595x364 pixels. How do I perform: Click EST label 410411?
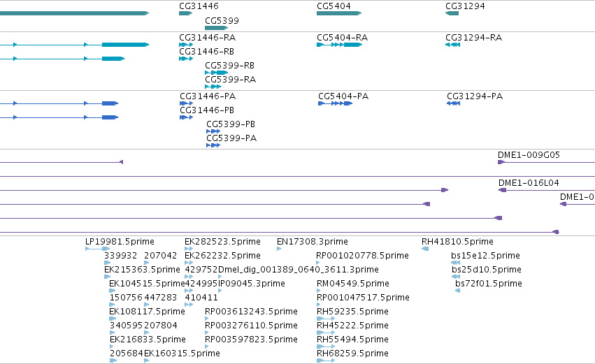(201, 298)
